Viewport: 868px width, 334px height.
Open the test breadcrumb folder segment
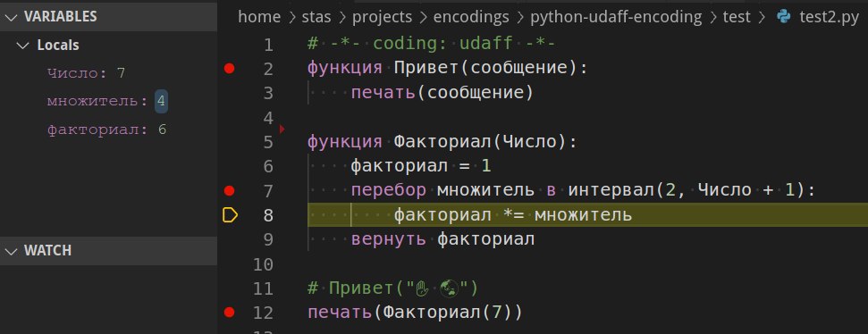click(737, 17)
